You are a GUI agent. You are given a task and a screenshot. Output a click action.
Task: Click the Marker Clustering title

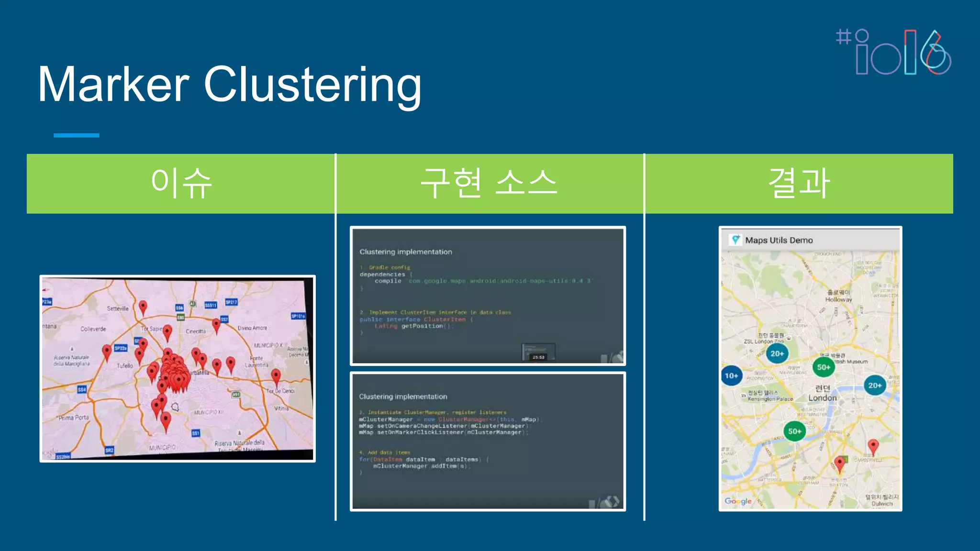(x=230, y=85)
